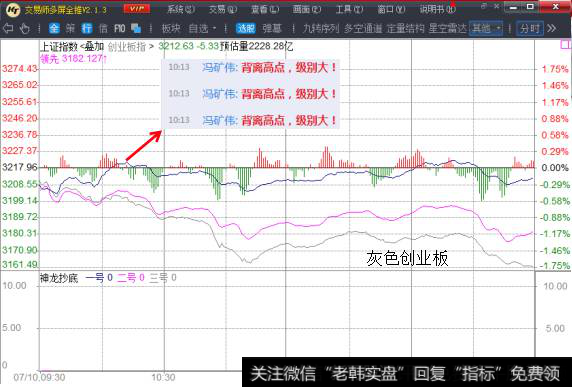Open the 说明书 menu
Viewport: 572px width, 387px height.
437,9
